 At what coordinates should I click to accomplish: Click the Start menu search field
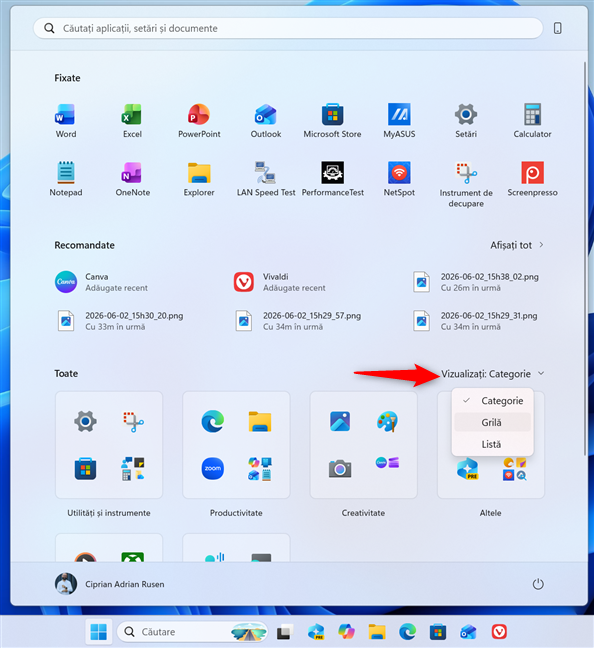click(288, 28)
